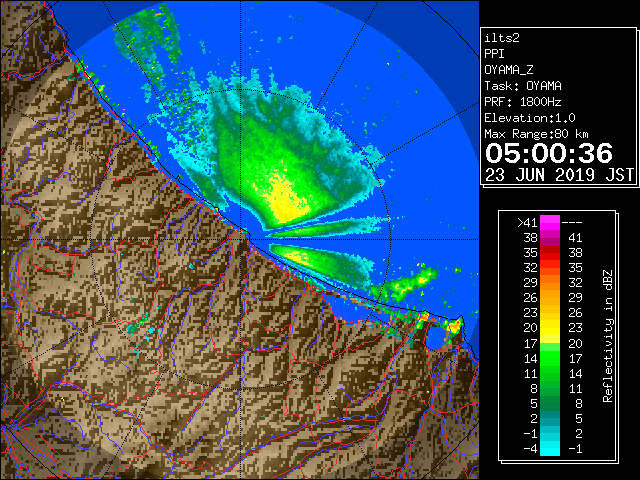Image resolution: width=640 pixels, height=480 pixels.
Task: Select the "Elevation:1.0" text
Action: click(x=530, y=118)
